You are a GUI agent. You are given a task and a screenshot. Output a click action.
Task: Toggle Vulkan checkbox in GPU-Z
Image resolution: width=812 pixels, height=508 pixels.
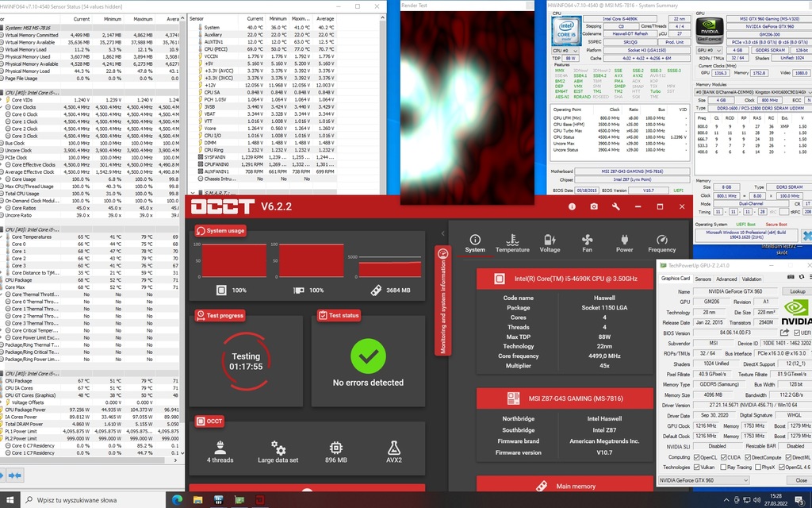pos(696,467)
